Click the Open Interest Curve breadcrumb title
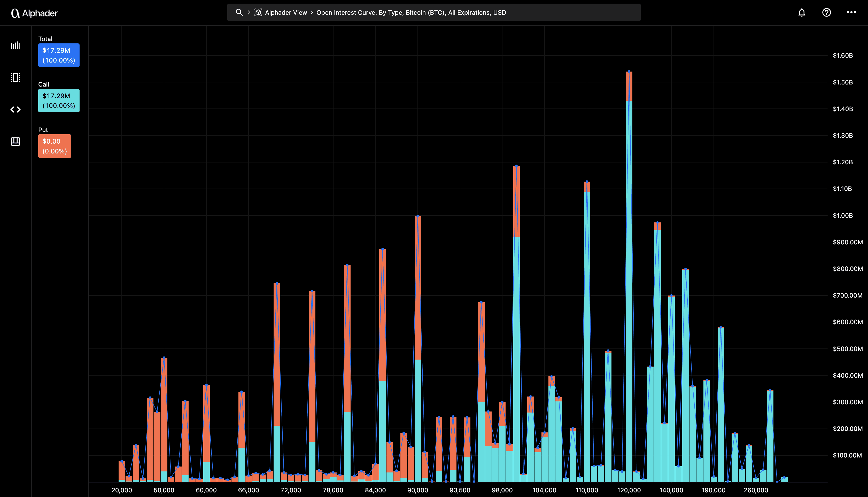Screen dimensions: 868x497 coord(411,13)
